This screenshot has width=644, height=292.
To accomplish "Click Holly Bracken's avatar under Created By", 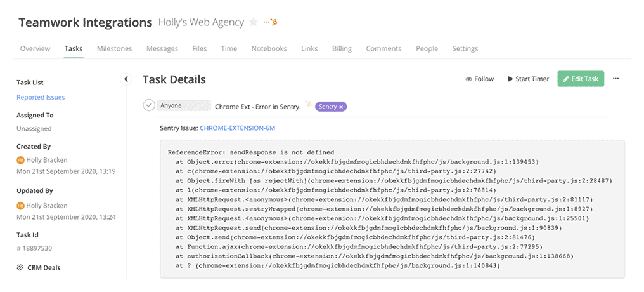I will (x=20, y=160).
